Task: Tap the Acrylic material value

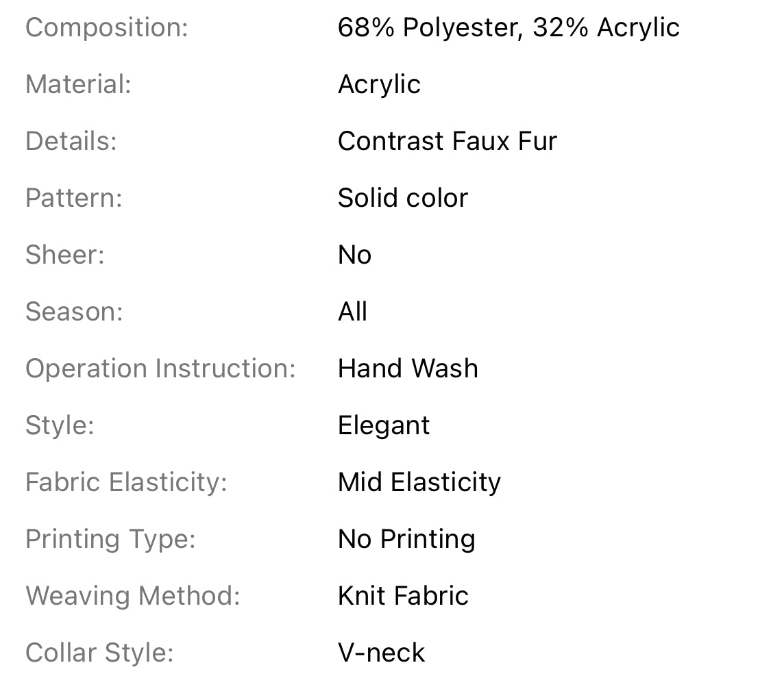Action: [x=379, y=85]
